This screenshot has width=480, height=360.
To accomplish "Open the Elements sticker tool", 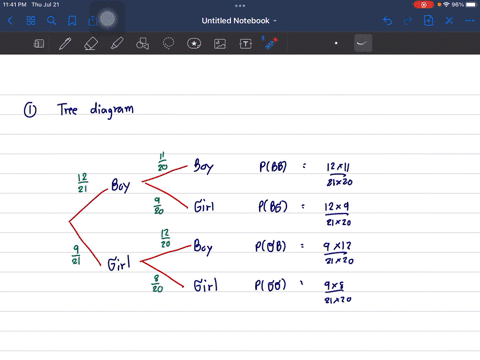I will point(194,43).
